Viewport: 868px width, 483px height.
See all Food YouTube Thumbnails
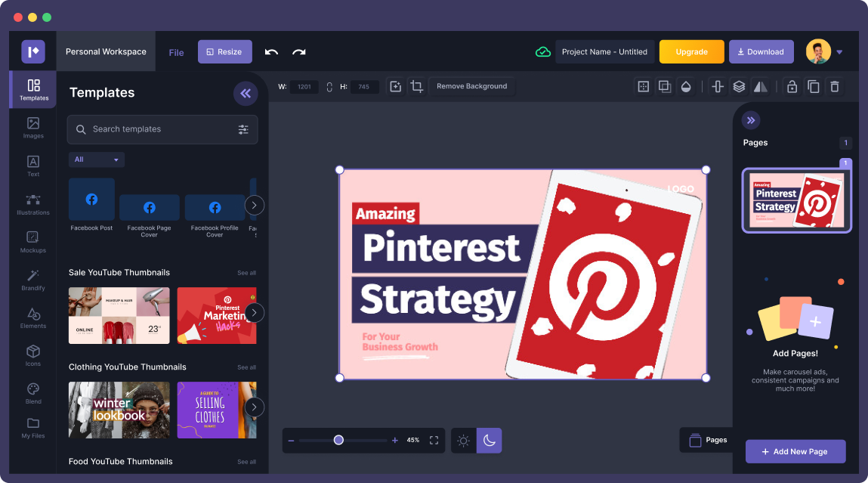point(246,462)
